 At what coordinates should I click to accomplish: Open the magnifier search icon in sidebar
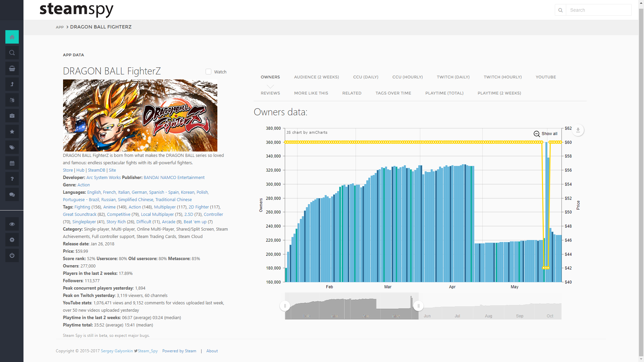(12, 53)
